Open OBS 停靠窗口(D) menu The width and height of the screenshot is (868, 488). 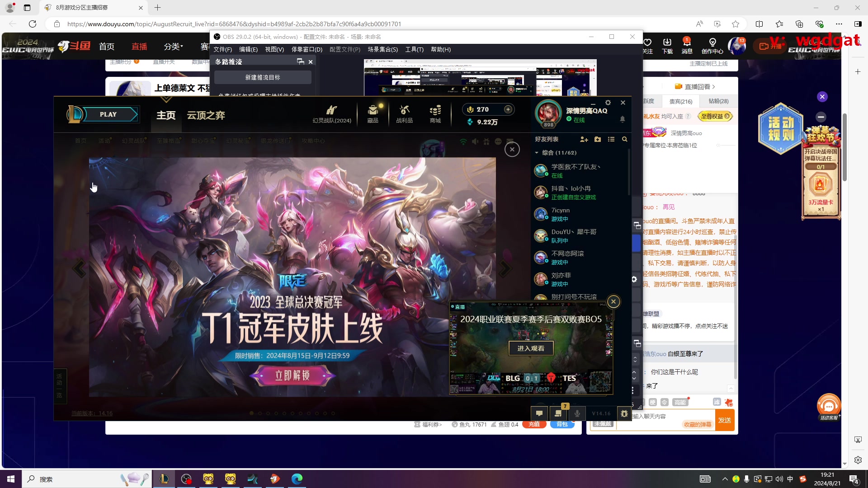click(307, 50)
